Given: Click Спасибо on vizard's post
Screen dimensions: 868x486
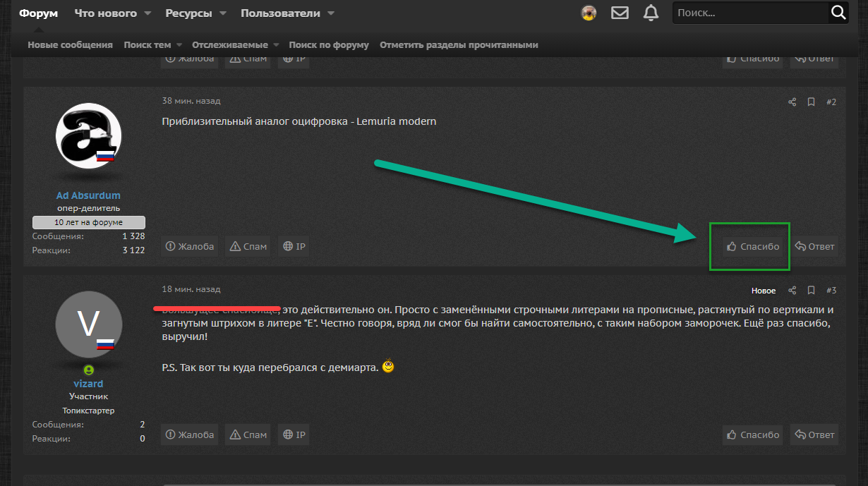Looking at the screenshot, I should point(753,435).
